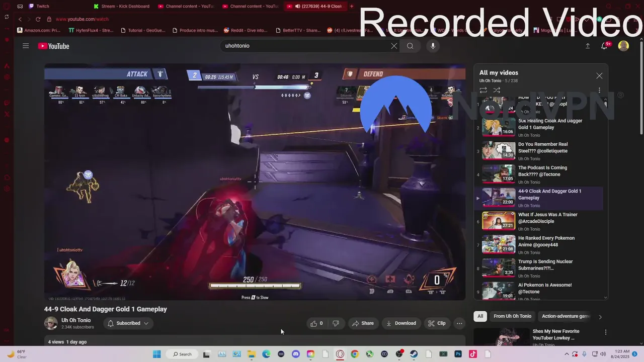
Task: Create a clip with the Clip button
Action: [x=437, y=323]
